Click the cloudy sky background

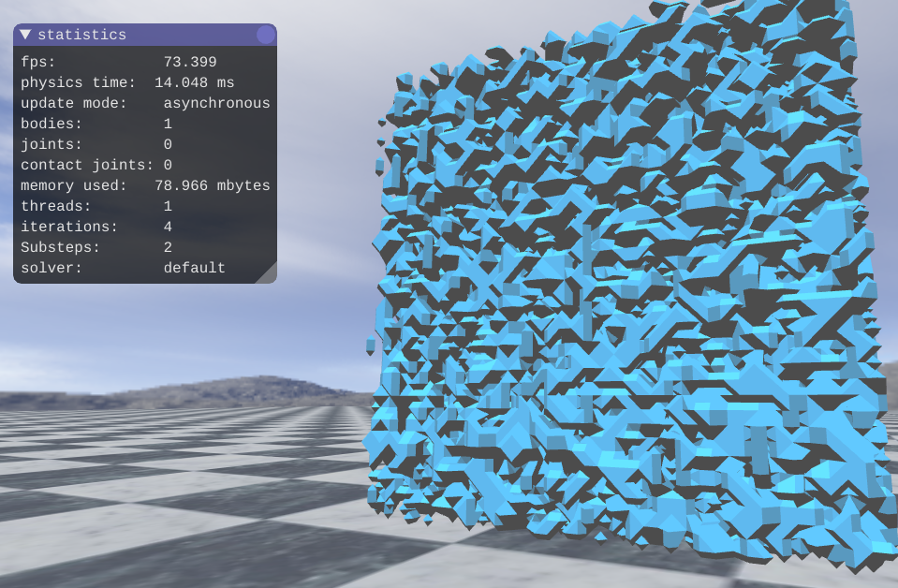[187, 328]
